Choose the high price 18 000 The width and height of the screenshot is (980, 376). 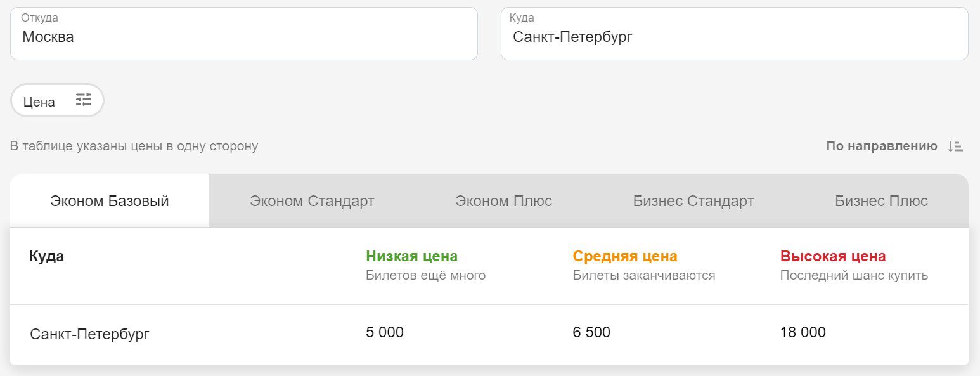coord(803,332)
